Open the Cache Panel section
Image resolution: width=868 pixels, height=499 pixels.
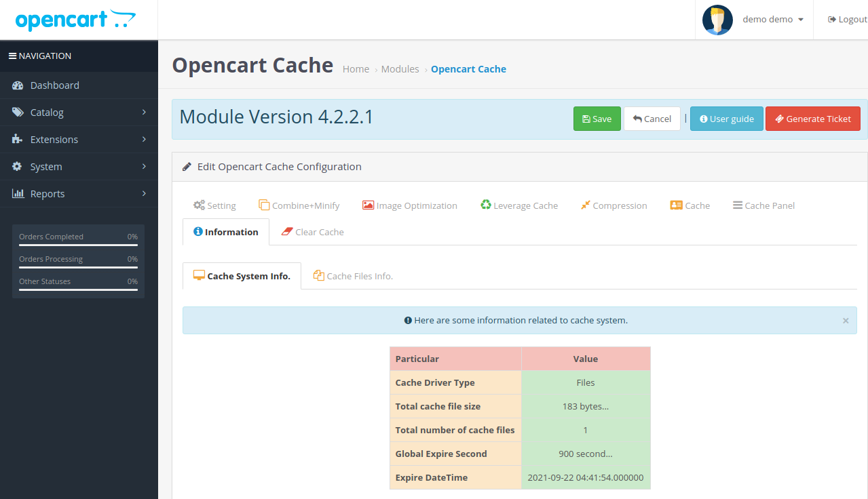click(x=763, y=205)
